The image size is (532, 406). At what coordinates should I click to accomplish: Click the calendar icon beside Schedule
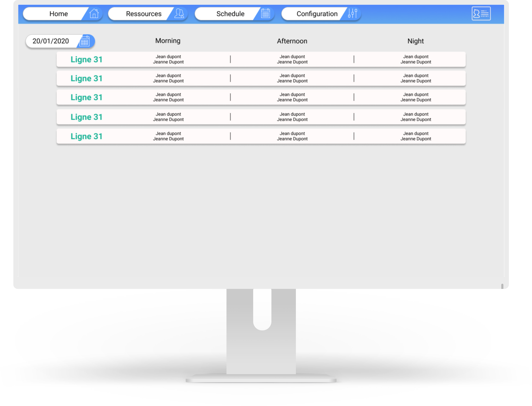265,13
